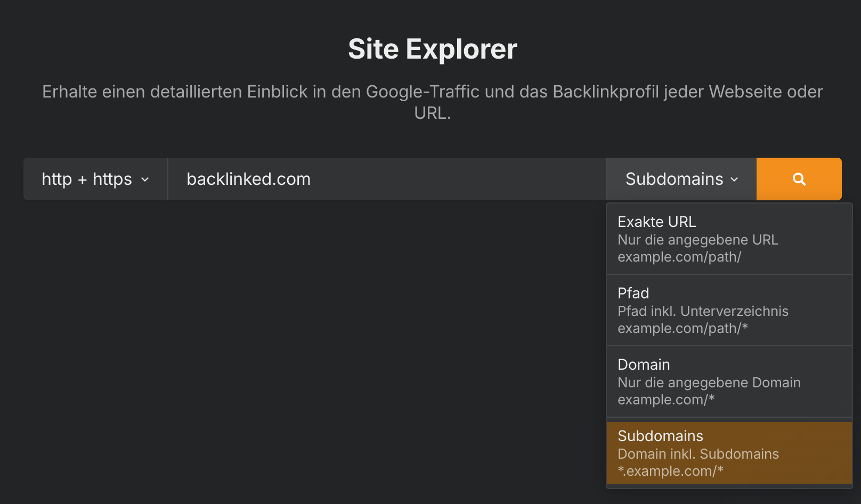Click the Site Explorer heading

(x=432, y=48)
